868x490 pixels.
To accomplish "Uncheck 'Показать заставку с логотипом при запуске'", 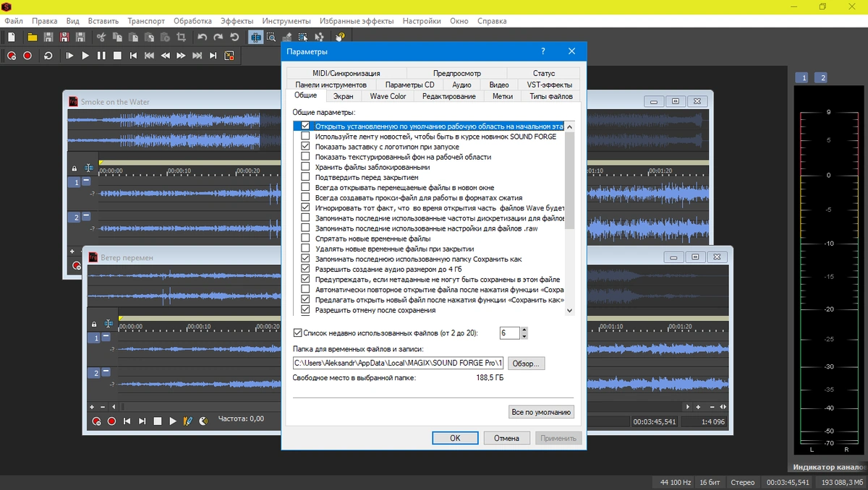I will pyautogui.click(x=305, y=146).
